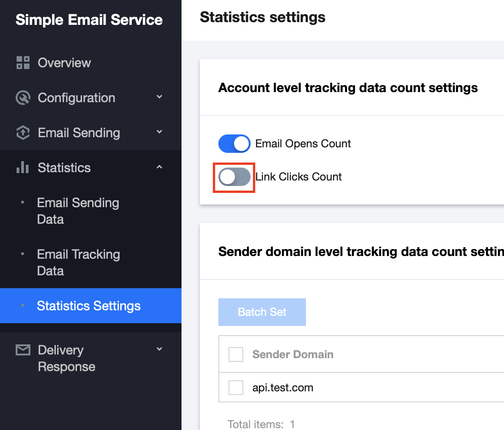Click the Email Sending upload icon
The width and height of the screenshot is (504, 430).
pos(23,133)
